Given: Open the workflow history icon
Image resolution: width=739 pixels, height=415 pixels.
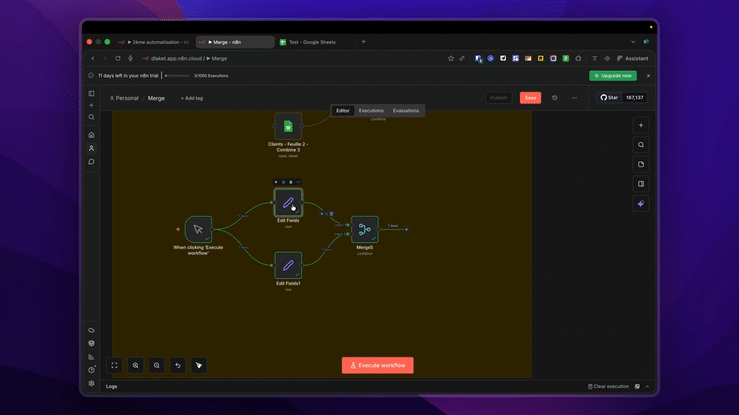Looking at the screenshot, I should (x=555, y=98).
